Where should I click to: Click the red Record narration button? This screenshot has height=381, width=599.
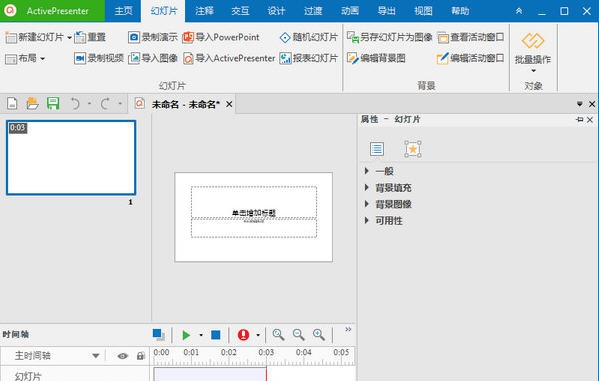tap(243, 335)
